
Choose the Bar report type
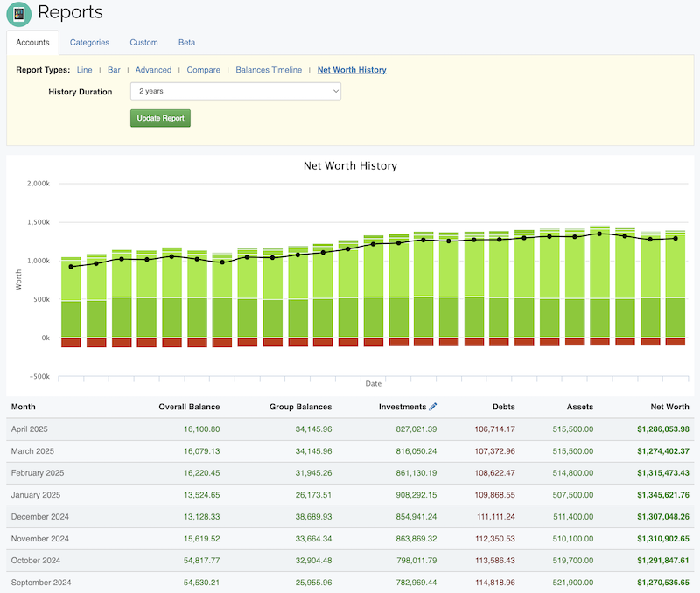114,70
